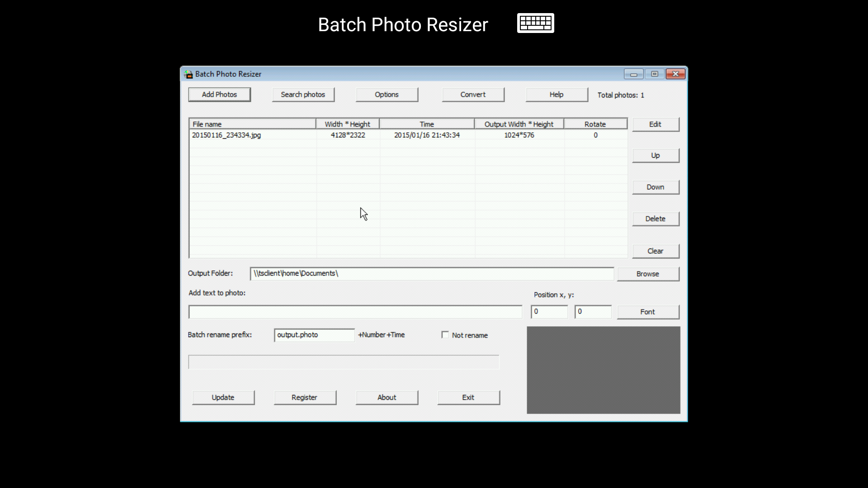Delete the selected photo
This screenshot has height=488, width=868.
[656, 219]
